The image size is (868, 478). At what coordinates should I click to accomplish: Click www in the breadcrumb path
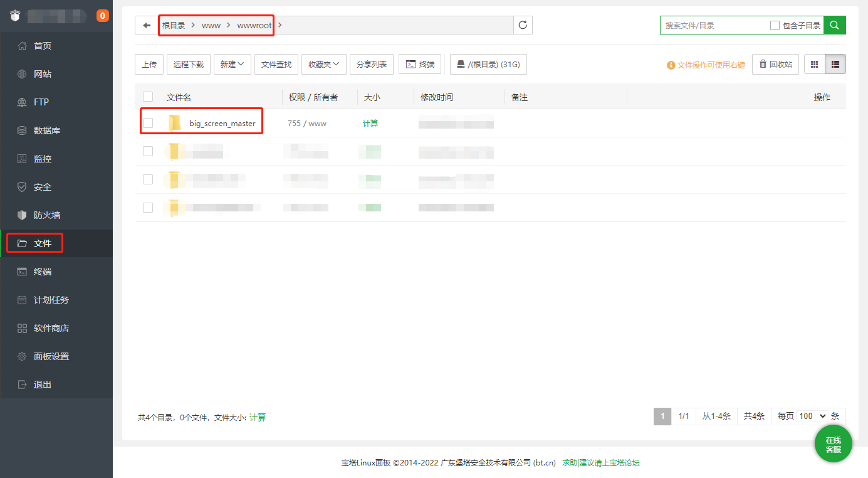click(211, 25)
